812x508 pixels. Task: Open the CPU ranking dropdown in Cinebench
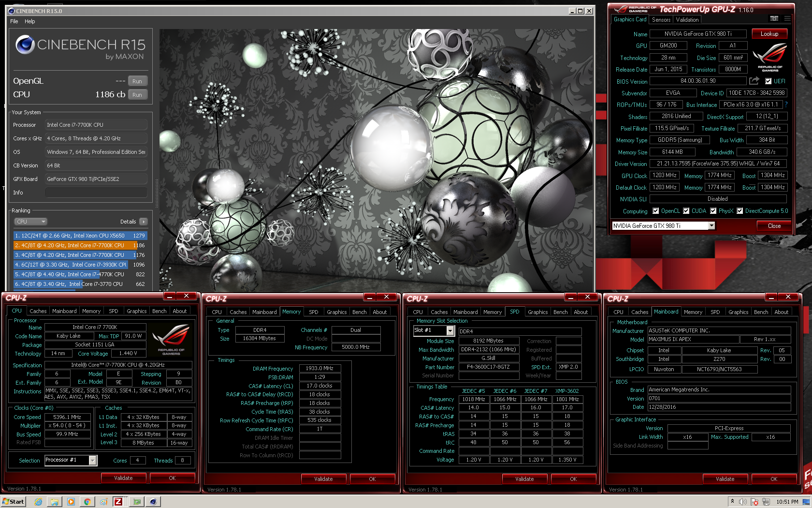click(30, 222)
